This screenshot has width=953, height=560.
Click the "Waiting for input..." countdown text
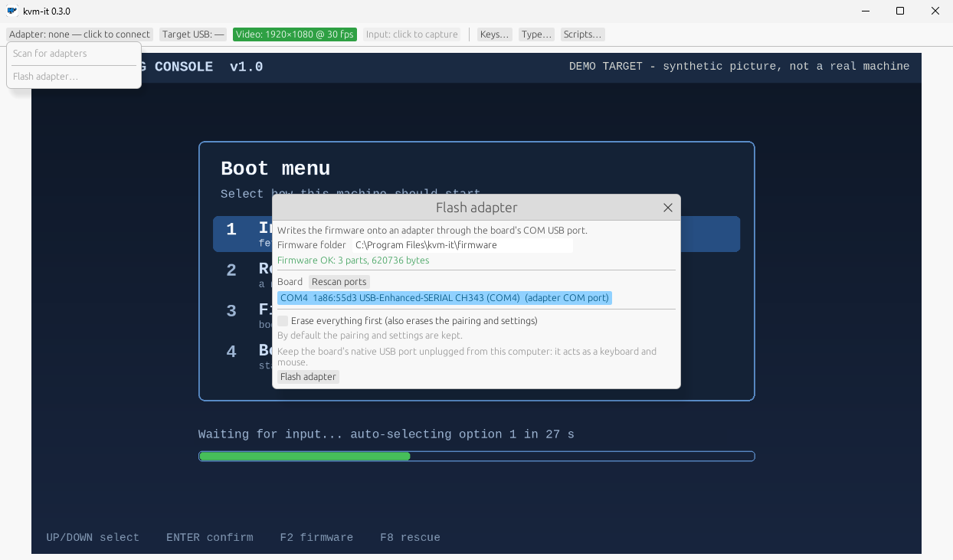(386, 434)
